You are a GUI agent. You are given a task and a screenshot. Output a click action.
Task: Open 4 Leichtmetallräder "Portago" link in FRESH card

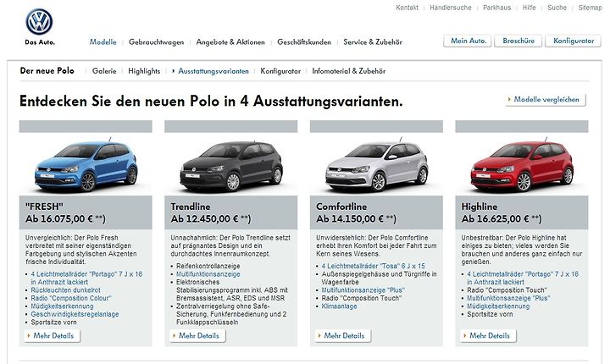pyautogui.click(x=86, y=278)
